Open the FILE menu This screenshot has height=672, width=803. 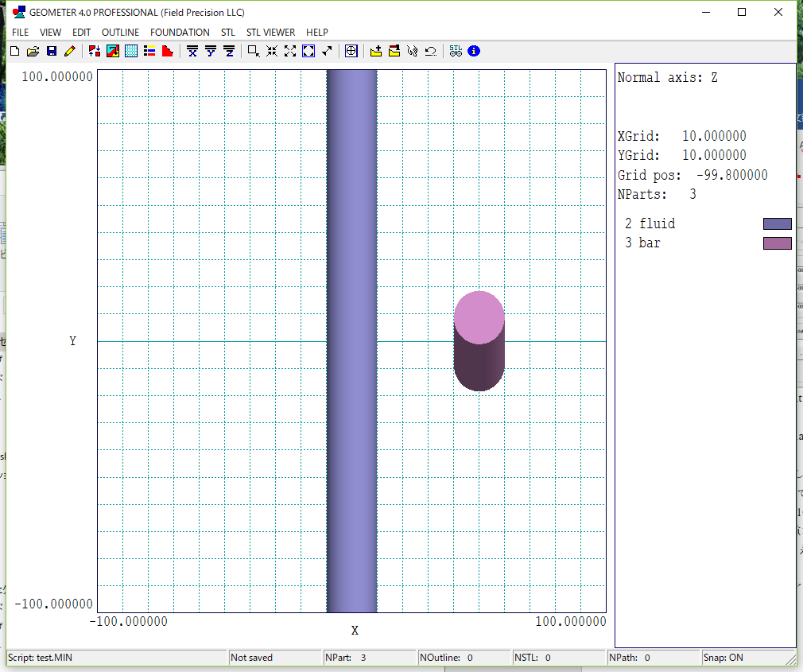tap(21, 33)
